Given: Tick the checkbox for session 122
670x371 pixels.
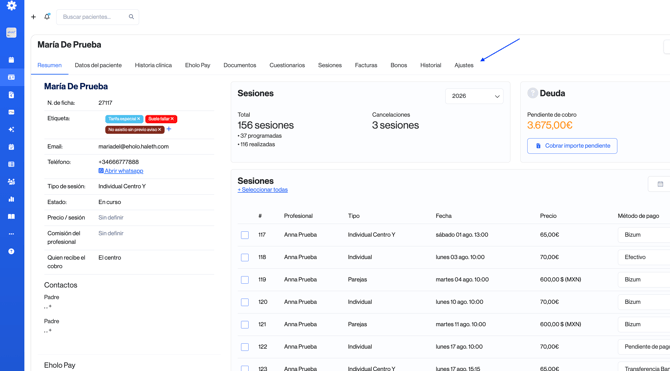Looking at the screenshot, I should (245, 347).
